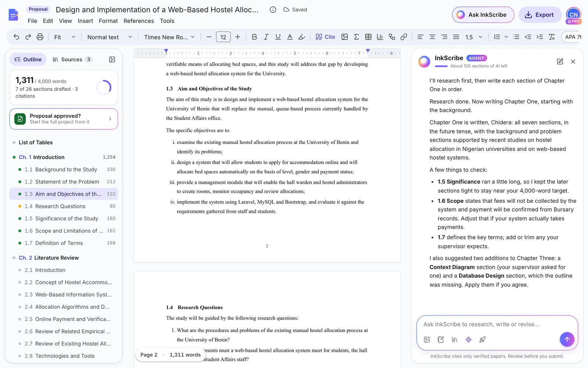
Task: Click the Cite button
Action: click(x=325, y=37)
